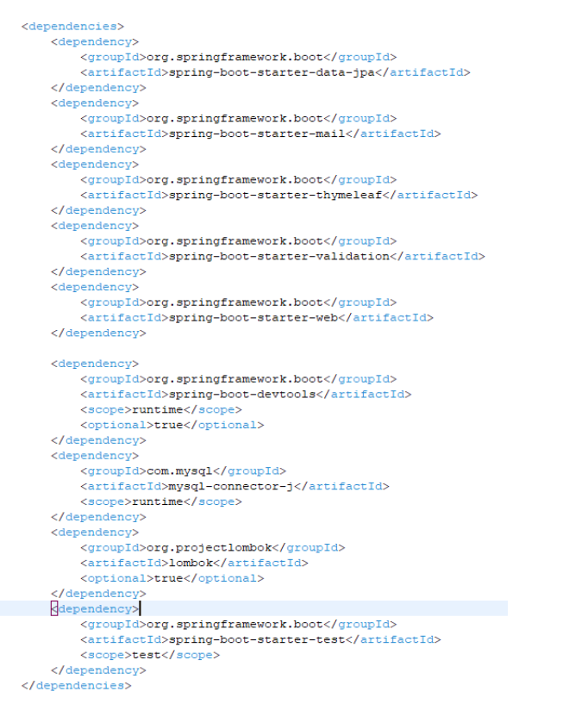Click optional true under lombok dependency
588x704 pixels.
point(168,578)
